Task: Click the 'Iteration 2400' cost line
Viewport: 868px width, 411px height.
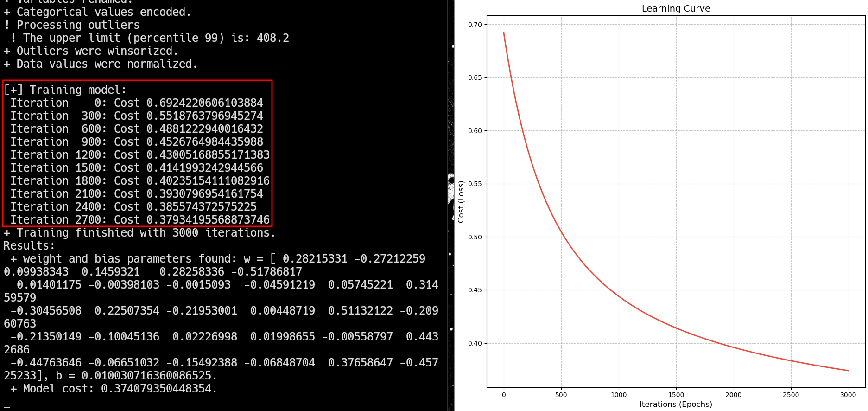Action: [x=133, y=207]
